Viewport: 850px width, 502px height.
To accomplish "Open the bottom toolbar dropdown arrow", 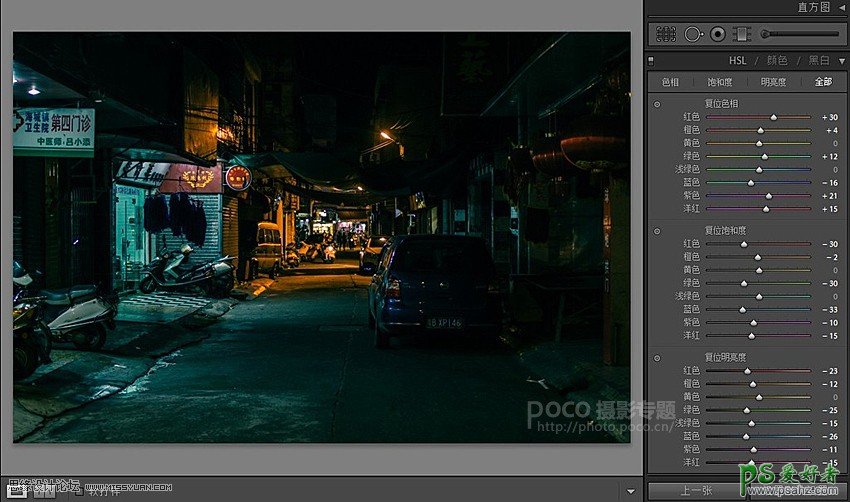I will click(629, 491).
